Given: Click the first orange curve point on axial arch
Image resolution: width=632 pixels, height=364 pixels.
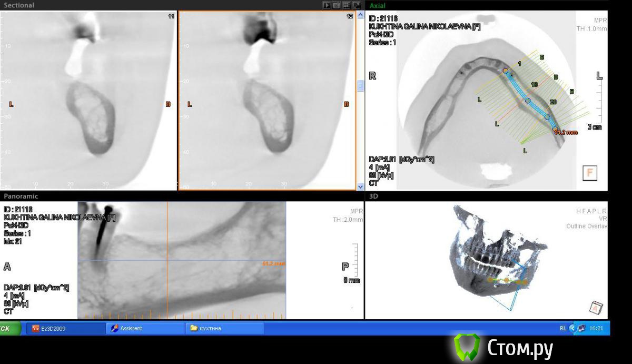Looking at the screenshot, I should 506,71.
